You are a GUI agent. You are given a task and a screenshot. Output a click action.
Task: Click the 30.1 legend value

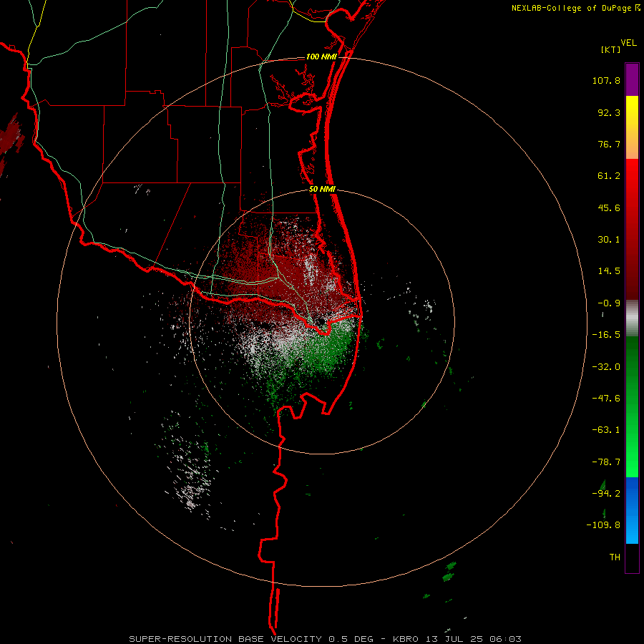pos(609,240)
